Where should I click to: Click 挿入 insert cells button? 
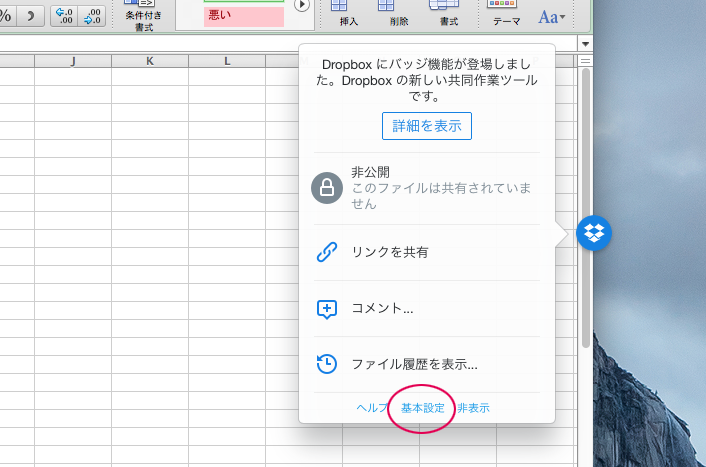[x=348, y=14]
